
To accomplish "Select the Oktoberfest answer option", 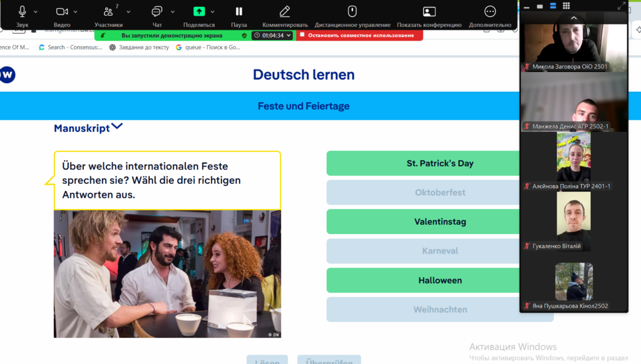I will coord(439,193).
